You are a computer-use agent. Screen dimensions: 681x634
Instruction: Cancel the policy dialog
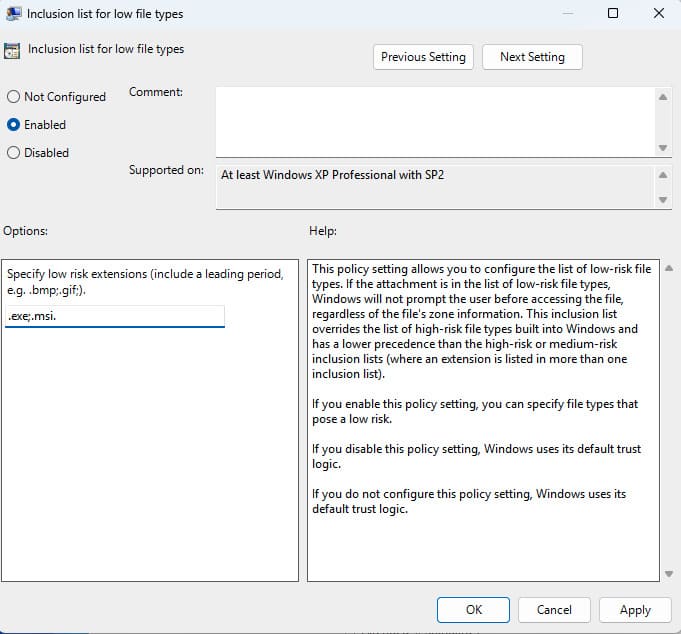[x=554, y=610]
